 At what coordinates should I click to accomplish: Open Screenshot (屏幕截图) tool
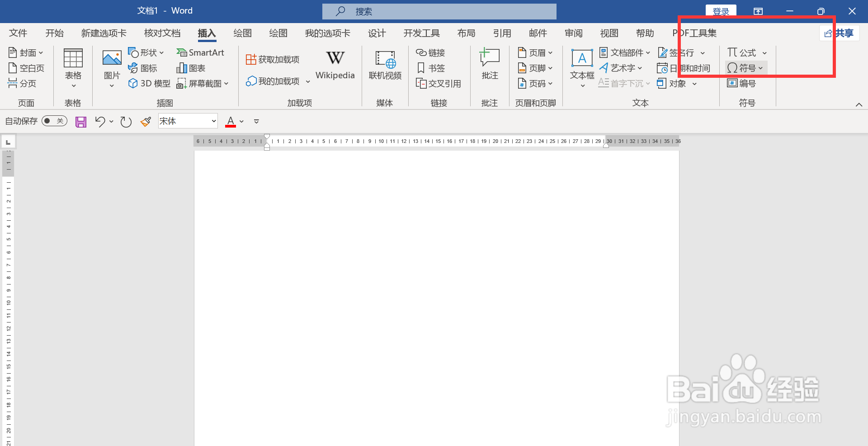203,84
